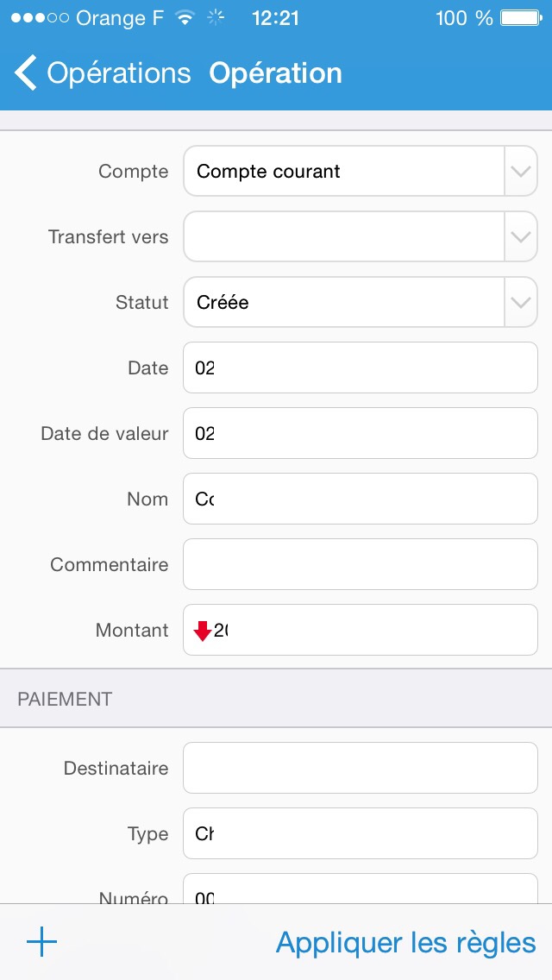
Task: Edit the Nom text field
Action: click(360, 499)
